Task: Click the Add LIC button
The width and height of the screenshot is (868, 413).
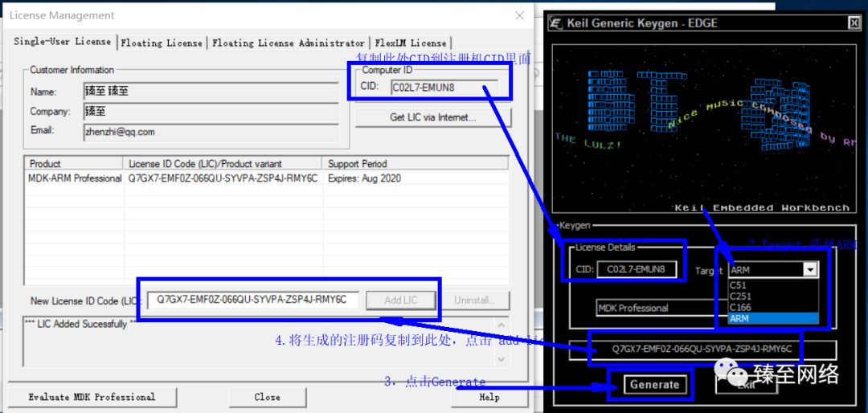Action: 401,300
